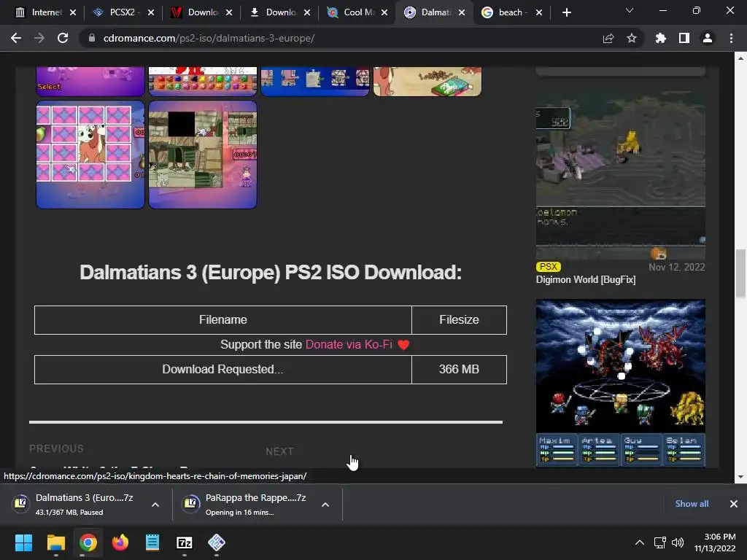This screenshot has width=747, height=560.
Task: Close the Dalmatians tab
Action: click(462, 12)
